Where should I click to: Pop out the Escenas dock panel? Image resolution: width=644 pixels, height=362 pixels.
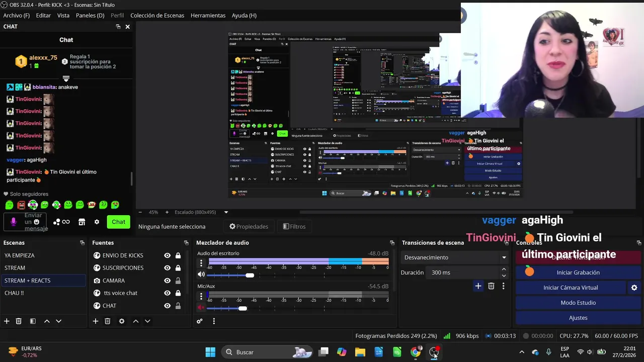click(x=82, y=243)
